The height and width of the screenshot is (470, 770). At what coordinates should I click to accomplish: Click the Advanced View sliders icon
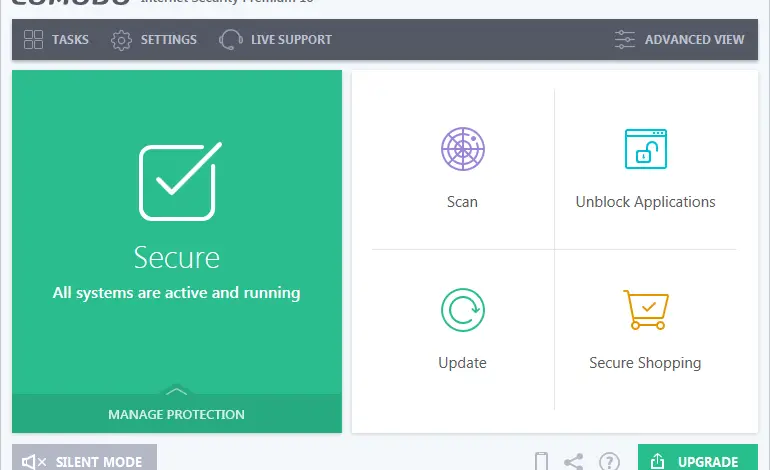pos(625,40)
